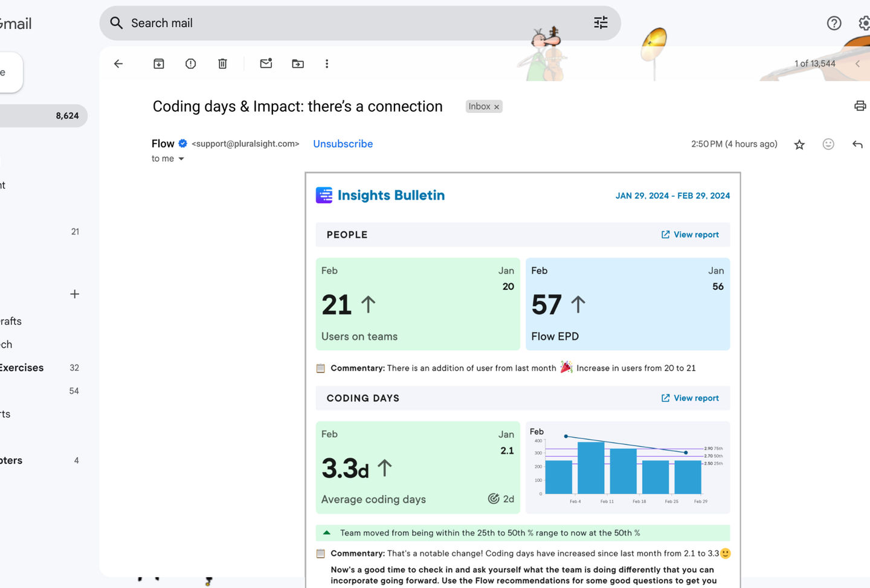Screen dimensions: 870x588
Task: Click Unsubscribe link
Action: (x=343, y=144)
